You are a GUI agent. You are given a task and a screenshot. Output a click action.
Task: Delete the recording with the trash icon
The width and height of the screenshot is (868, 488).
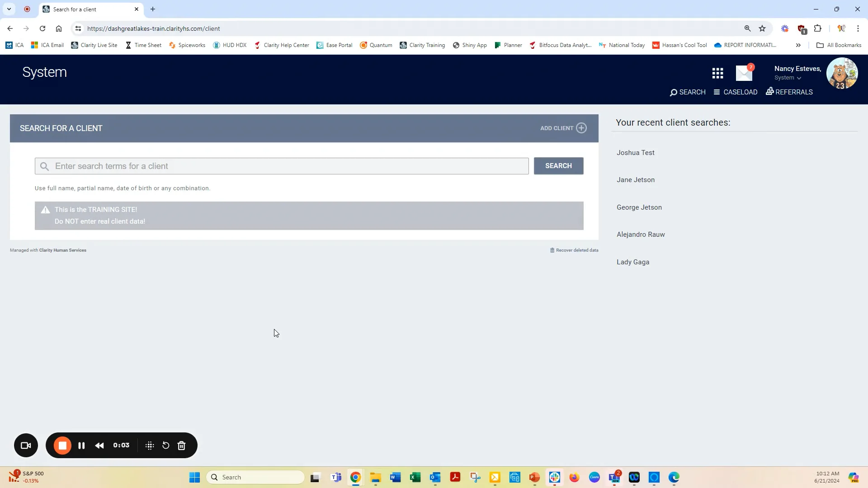click(181, 446)
